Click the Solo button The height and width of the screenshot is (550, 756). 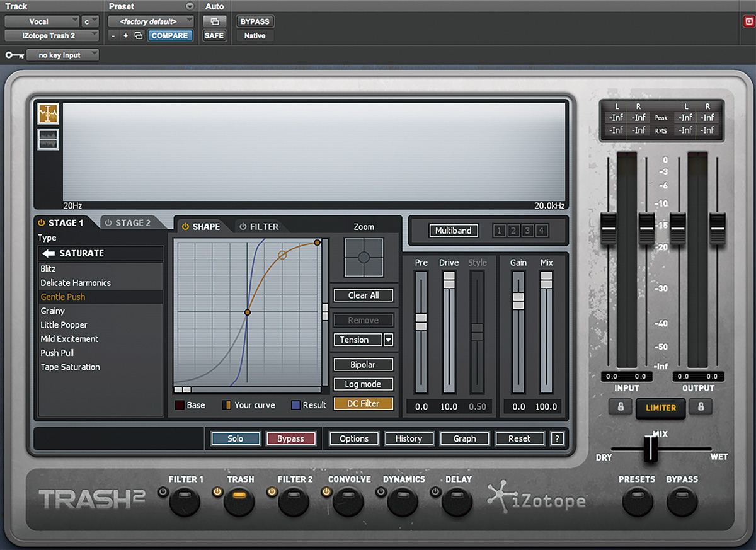click(236, 438)
